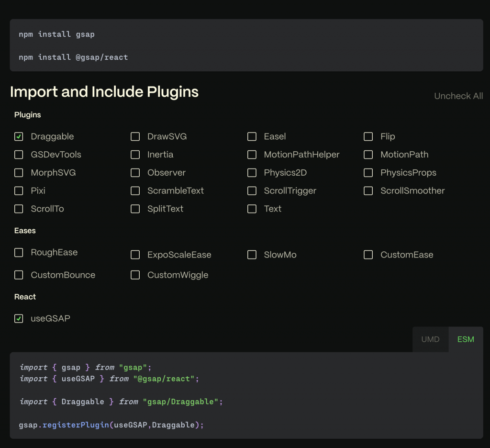The image size is (490, 448).
Task: Click the gsap.registerPlugin code line
Action: coord(111,425)
